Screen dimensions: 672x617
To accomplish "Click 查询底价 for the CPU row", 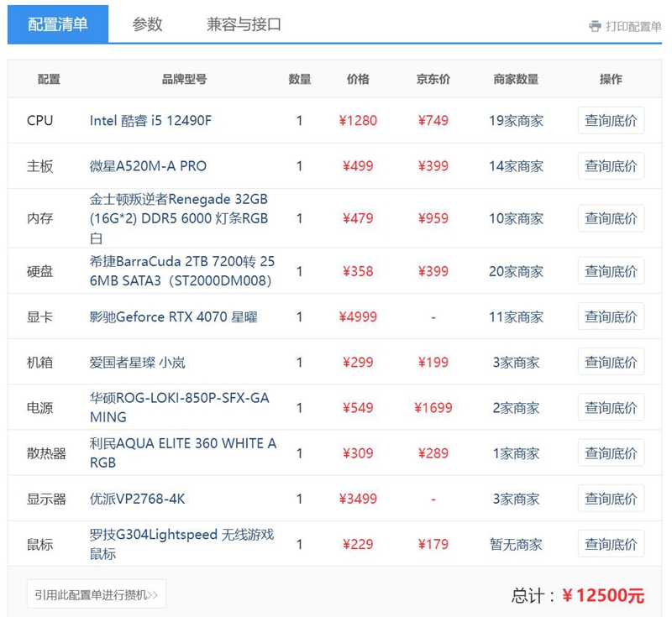I will tap(611, 120).
